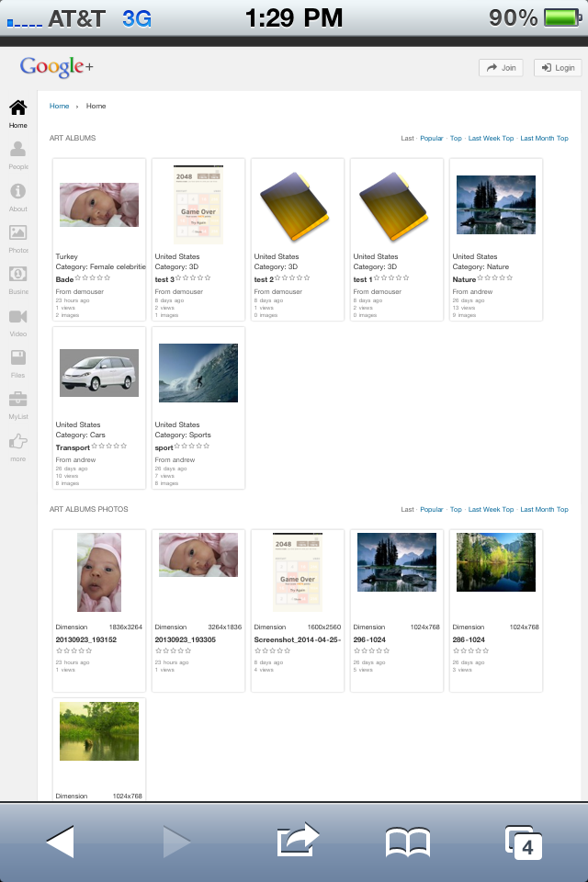Tap the Safari back arrow
The width and height of the screenshot is (588, 882).
pos(61,842)
